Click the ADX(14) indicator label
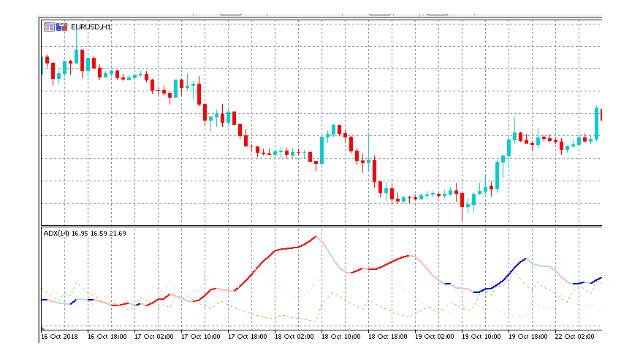Image resolution: width=640 pixels, height=360 pixels. coord(85,233)
